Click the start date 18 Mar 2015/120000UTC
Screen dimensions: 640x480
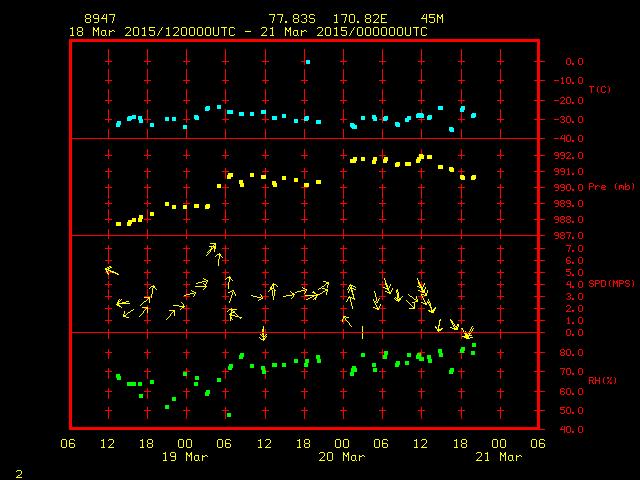pyautogui.click(x=152, y=32)
